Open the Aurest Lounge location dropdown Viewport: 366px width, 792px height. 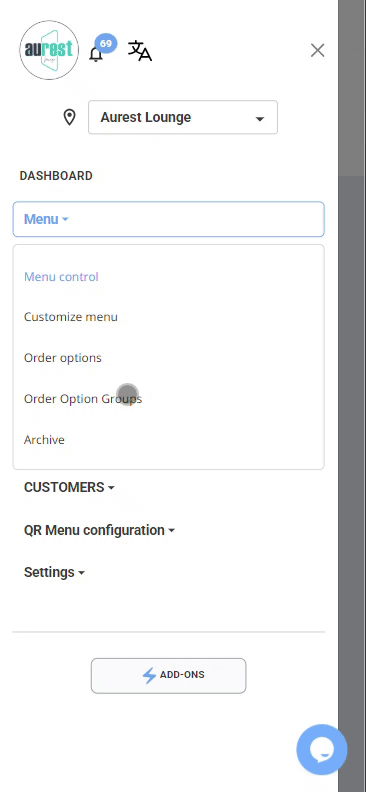183,117
